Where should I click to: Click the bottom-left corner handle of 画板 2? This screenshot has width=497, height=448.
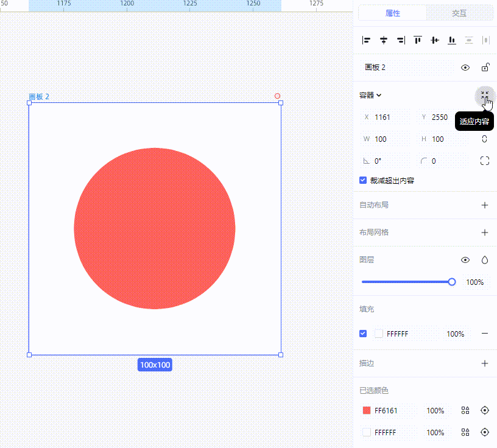pos(29,355)
